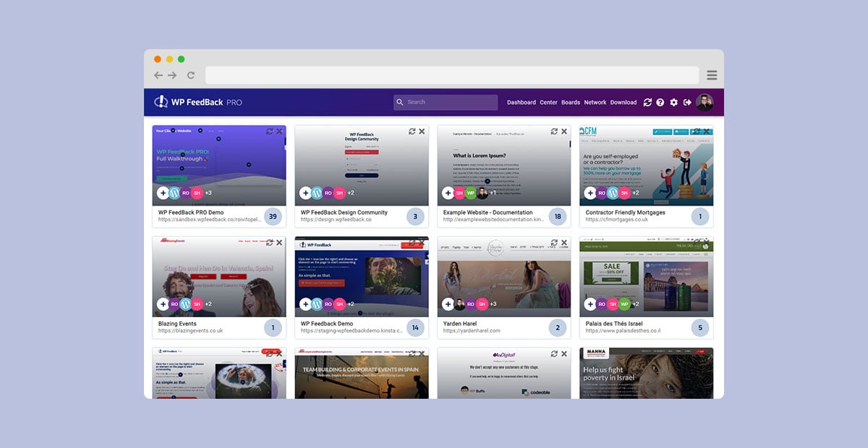Open help via the question mark icon
The width and height of the screenshot is (868, 448).
660,103
